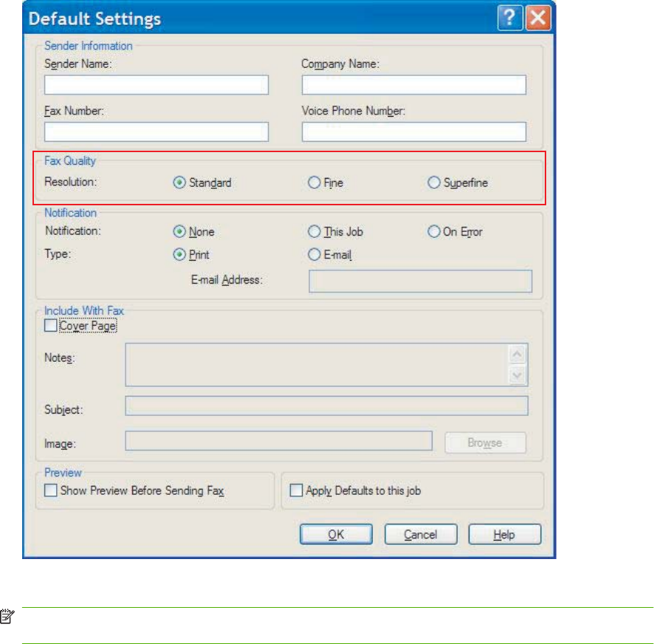Set notification type to Print
This screenshot has height=644, width=654.
(x=179, y=255)
